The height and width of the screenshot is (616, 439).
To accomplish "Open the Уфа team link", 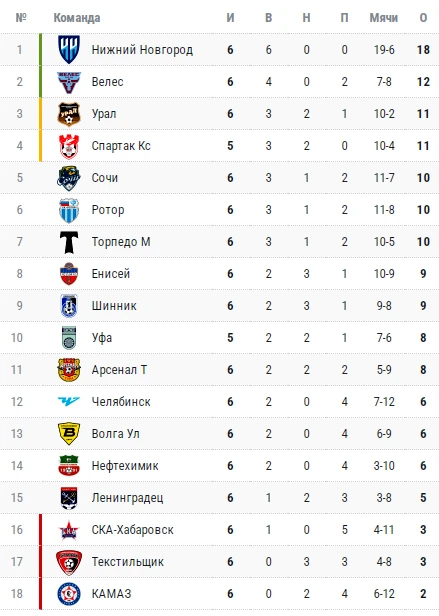I will click(x=102, y=338).
